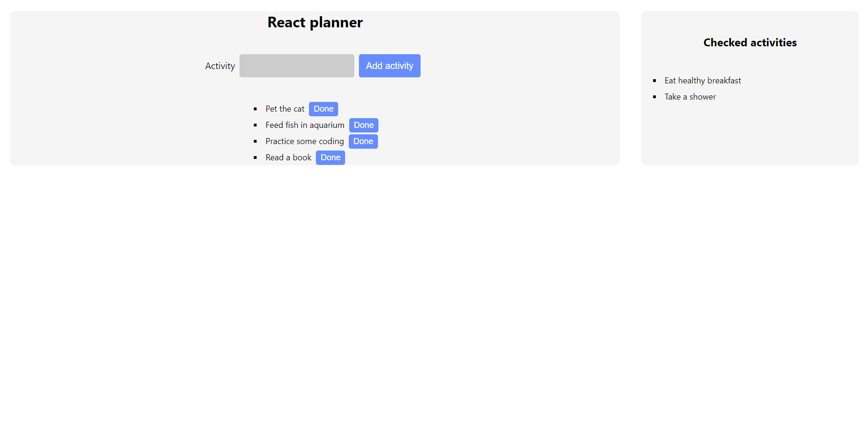Click the 'Take a shower' checked activity

(690, 96)
